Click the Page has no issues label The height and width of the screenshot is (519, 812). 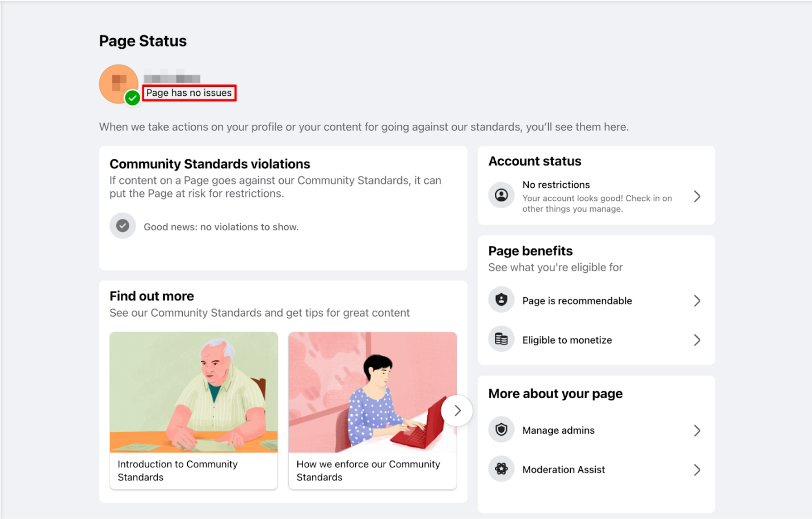[189, 93]
